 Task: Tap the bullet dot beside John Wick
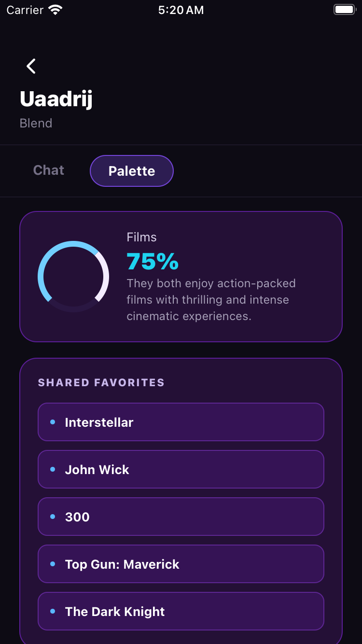pyautogui.click(x=53, y=469)
